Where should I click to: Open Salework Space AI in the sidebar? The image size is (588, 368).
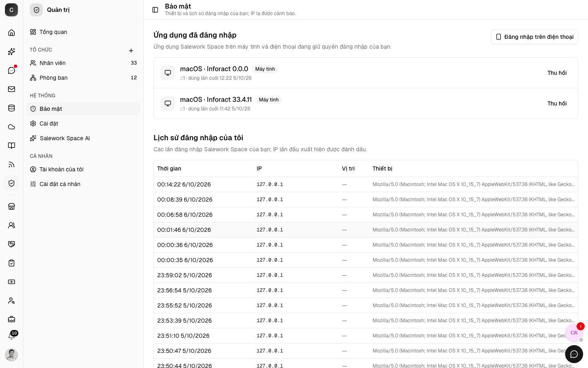83,138
